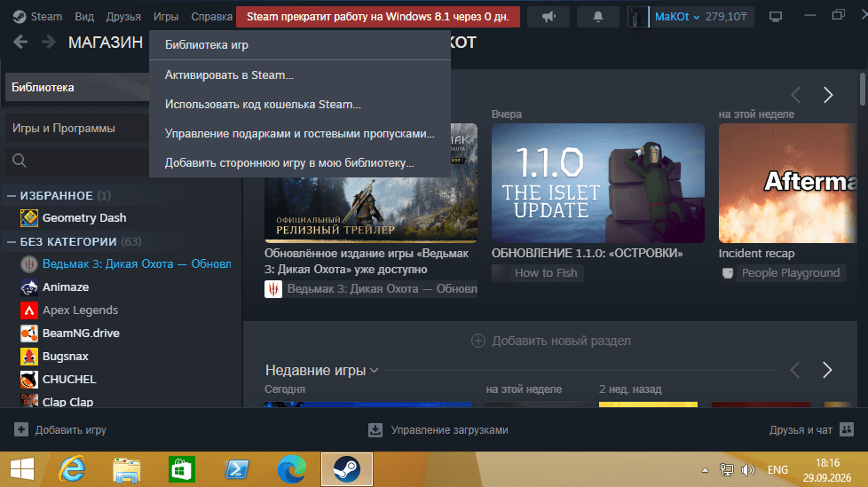Show next news items with right chevron
Image resolution: width=868 pixels, height=487 pixels.
coord(827,95)
